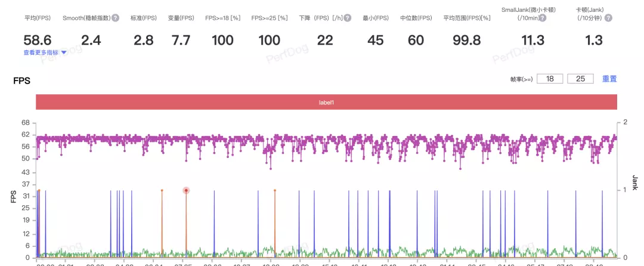Focus the frame rate threshold field showing 18

550,79
